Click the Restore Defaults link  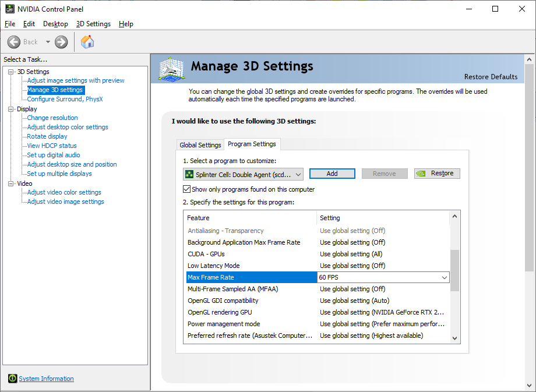[x=491, y=77]
